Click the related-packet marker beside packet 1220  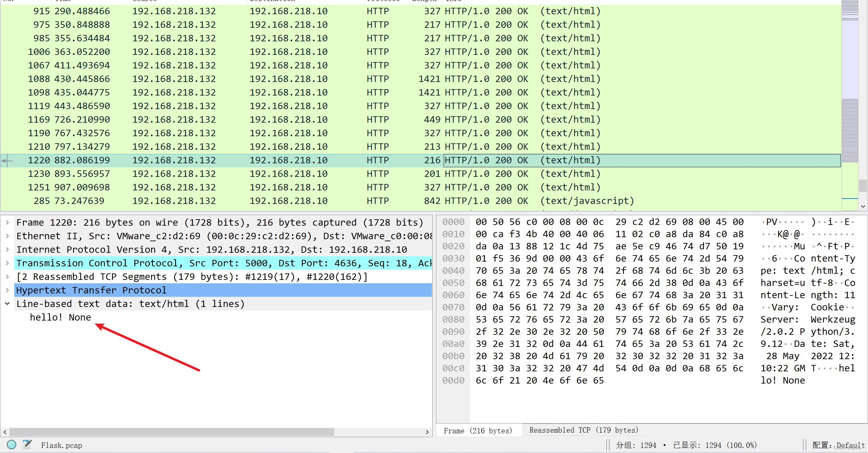pyautogui.click(x=7, y=161)
